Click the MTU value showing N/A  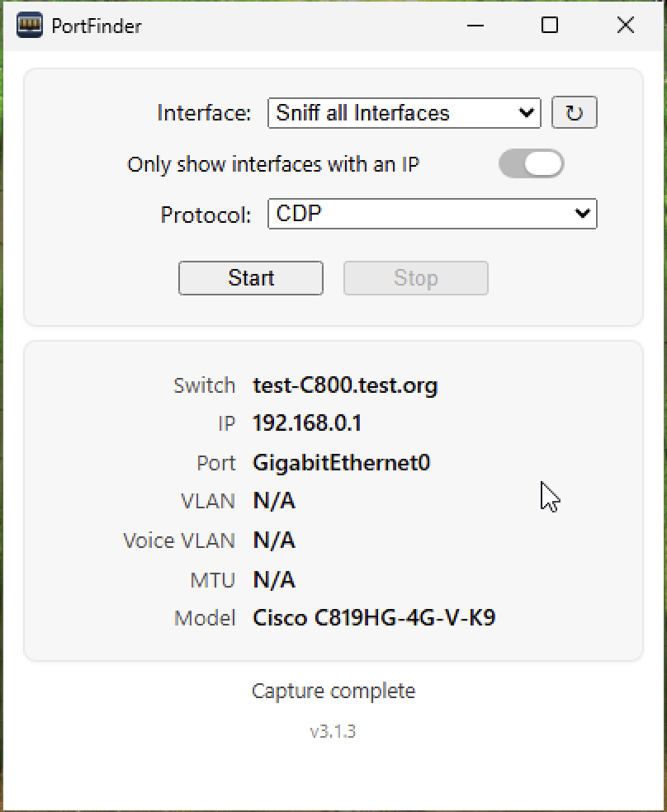tap(273, 579)
